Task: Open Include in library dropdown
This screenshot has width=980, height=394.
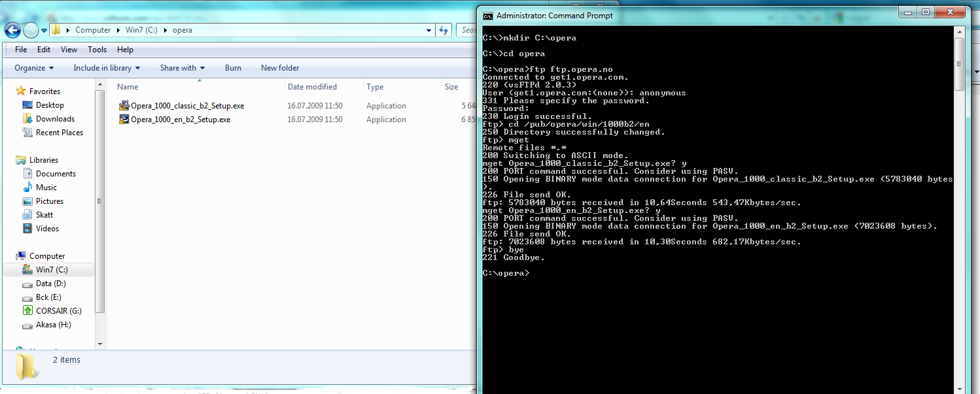Action: [107, 68]
